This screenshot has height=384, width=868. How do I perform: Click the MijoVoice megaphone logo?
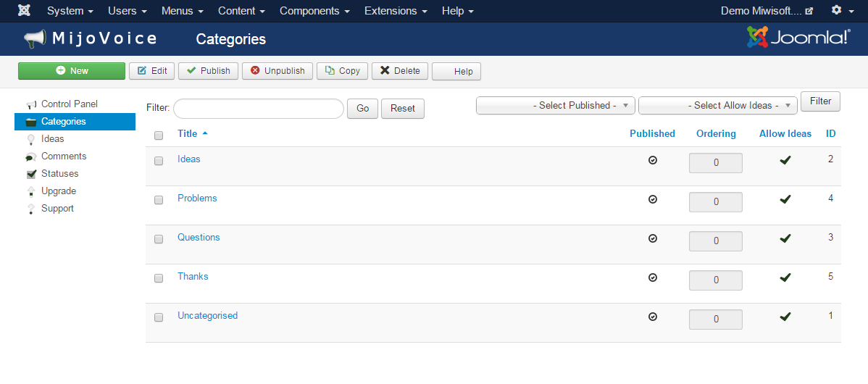(x=35, y=39)
